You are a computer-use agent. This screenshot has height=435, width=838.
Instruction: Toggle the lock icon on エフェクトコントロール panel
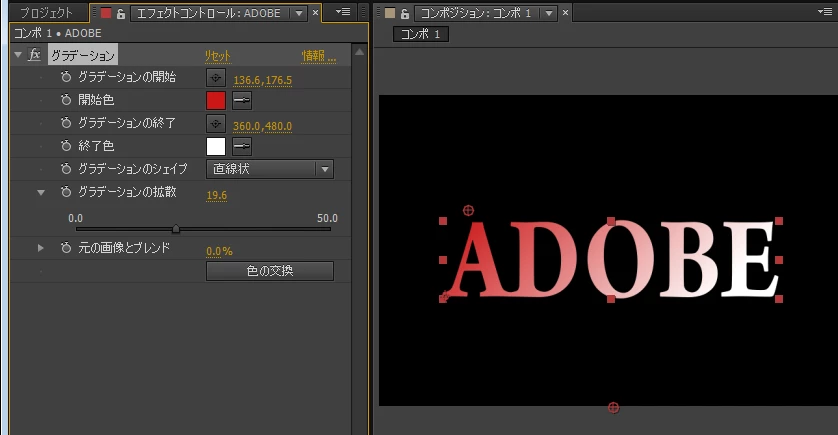pos(121,13)
